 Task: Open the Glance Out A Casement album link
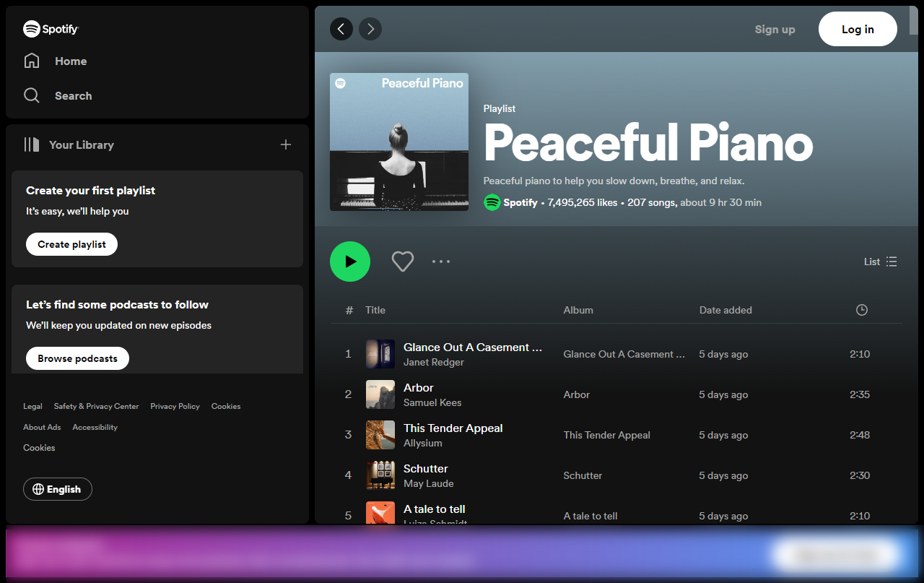point(624,354)
